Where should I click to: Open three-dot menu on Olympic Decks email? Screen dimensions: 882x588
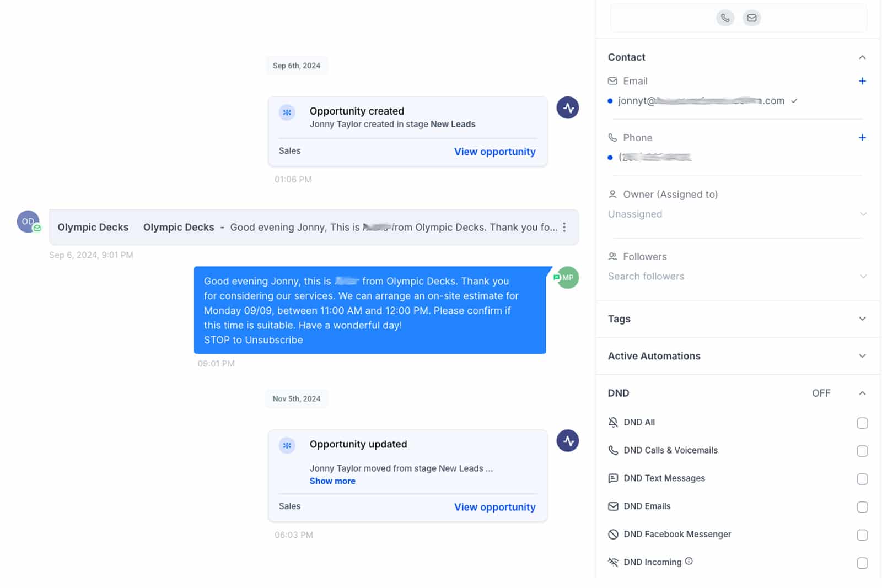coord(564,227)
